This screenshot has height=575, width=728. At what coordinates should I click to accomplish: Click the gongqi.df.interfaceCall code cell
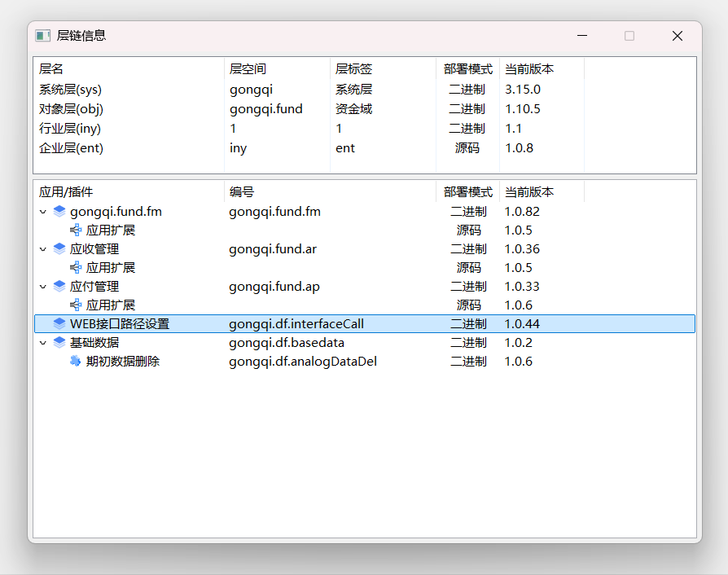point(296,323)
